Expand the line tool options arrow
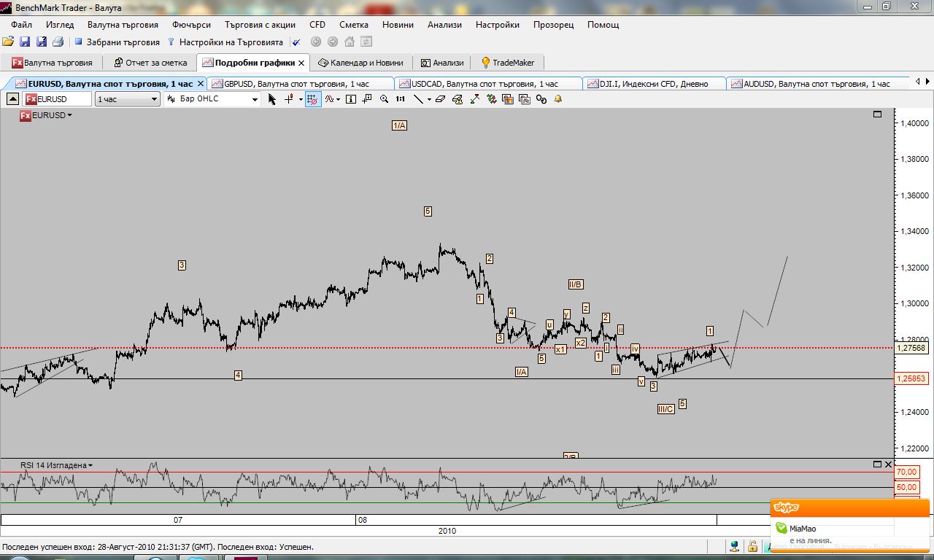 429,99
